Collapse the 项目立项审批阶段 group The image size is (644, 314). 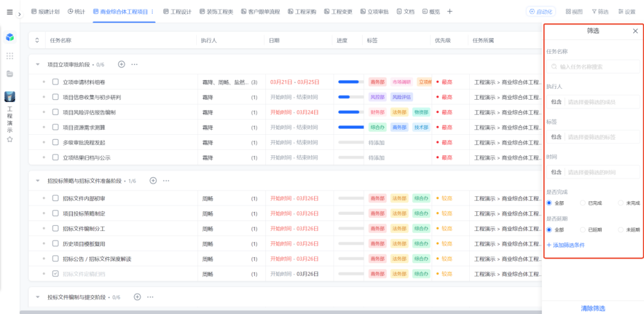(38, 64)
